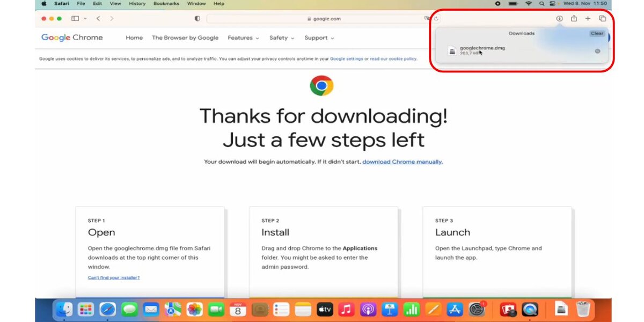This screenshot has height=322, width=644.
Task: Open a new tab with plus icon
Action: tap(588, 18)
